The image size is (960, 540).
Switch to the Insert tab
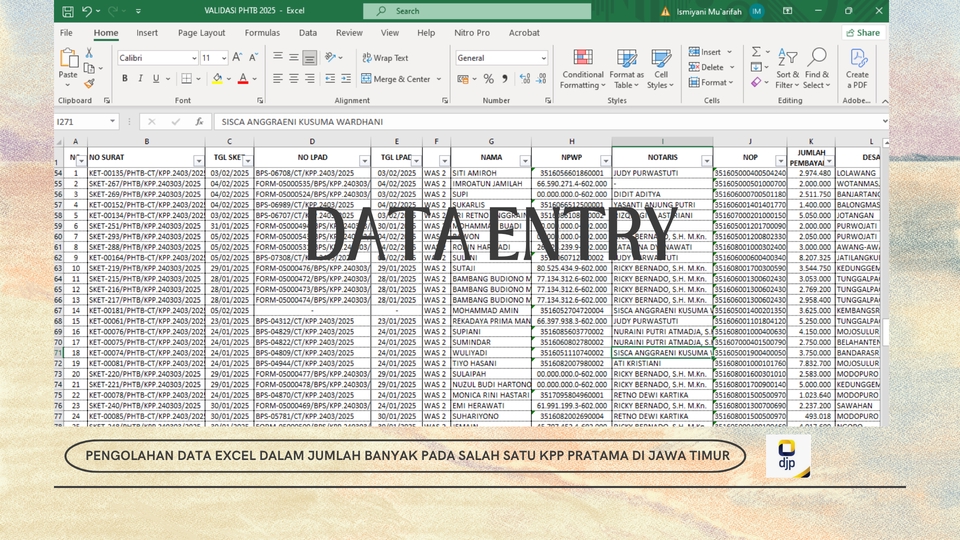tap(147, 32)
